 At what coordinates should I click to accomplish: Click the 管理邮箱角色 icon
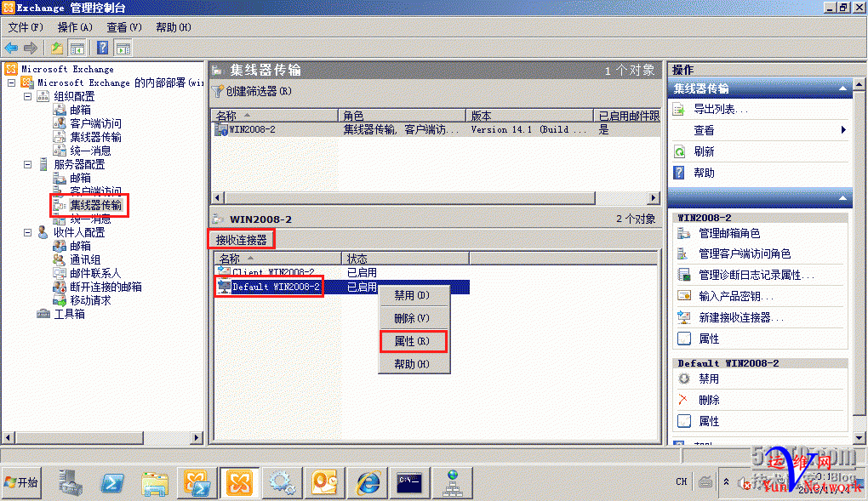(x=683, y=234)
